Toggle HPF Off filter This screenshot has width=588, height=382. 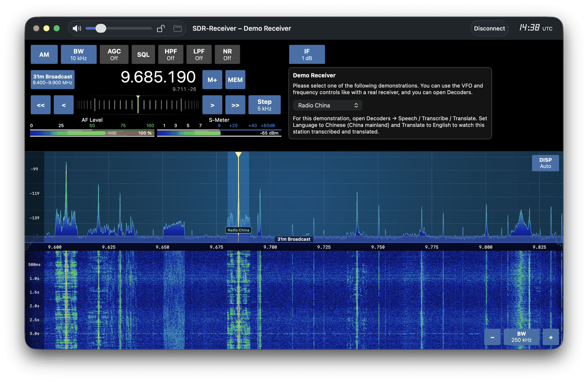click(171, 54)
